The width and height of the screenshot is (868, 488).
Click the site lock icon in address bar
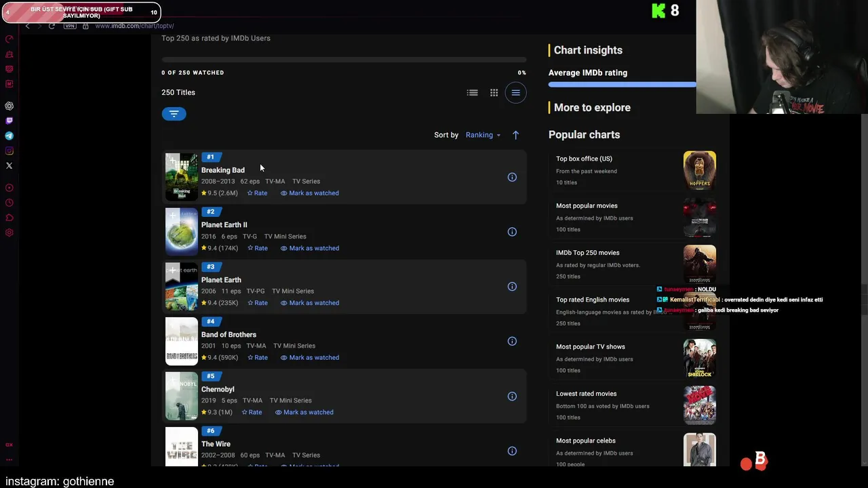pos(85,26)
